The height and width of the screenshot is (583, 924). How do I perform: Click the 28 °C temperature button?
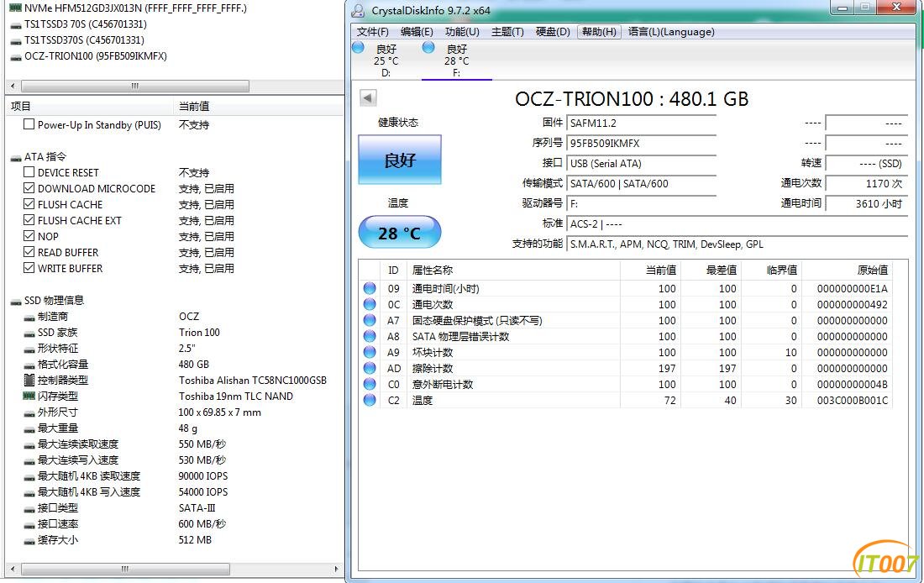400,232
